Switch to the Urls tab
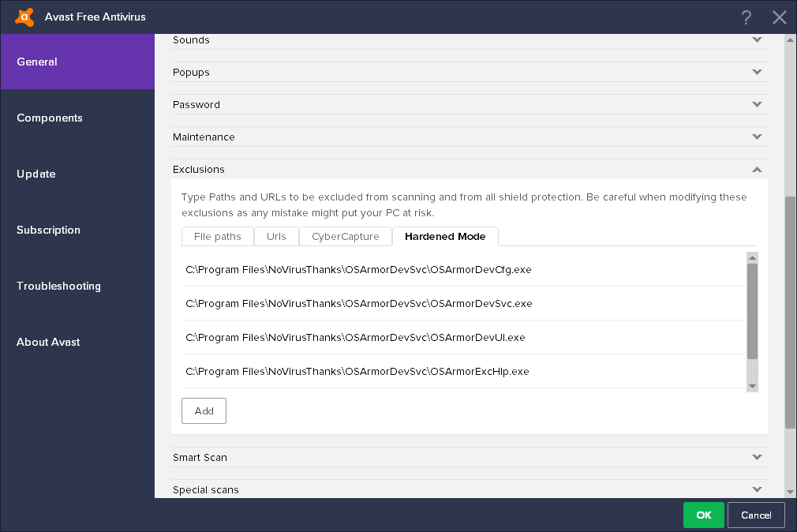 (276, 237)
